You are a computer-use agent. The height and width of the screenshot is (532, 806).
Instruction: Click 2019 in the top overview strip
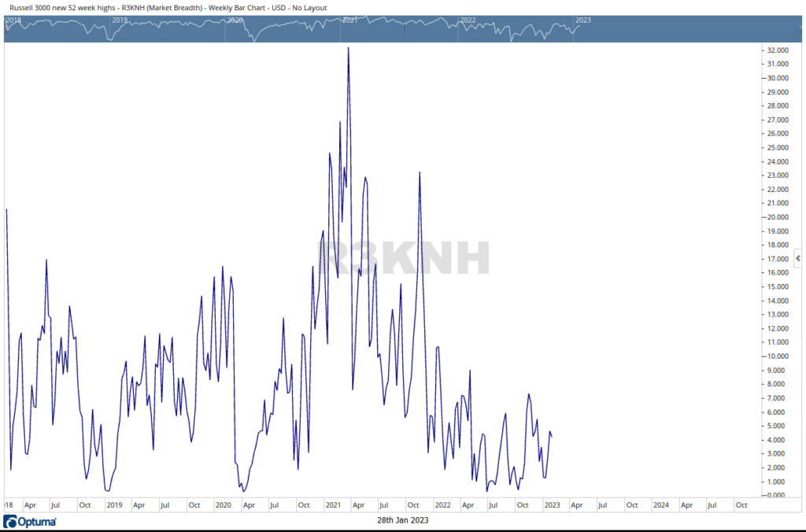pyautogui.click(x=119, y=20)
